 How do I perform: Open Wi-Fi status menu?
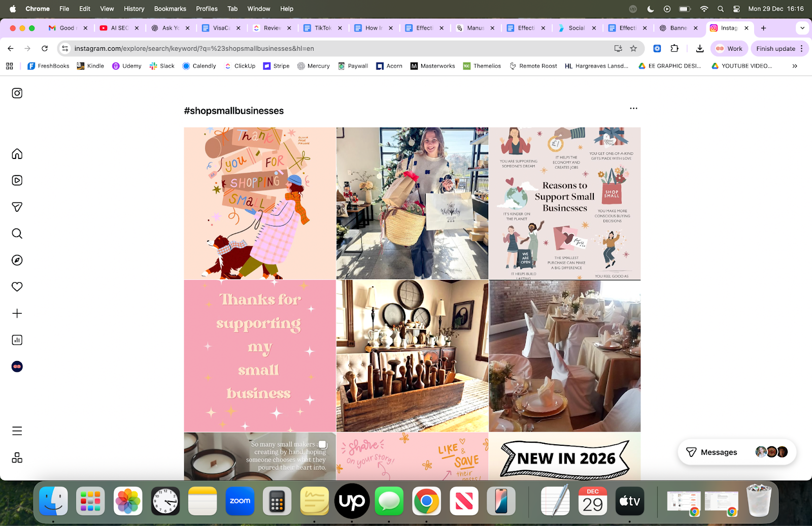tap(704, 9)
